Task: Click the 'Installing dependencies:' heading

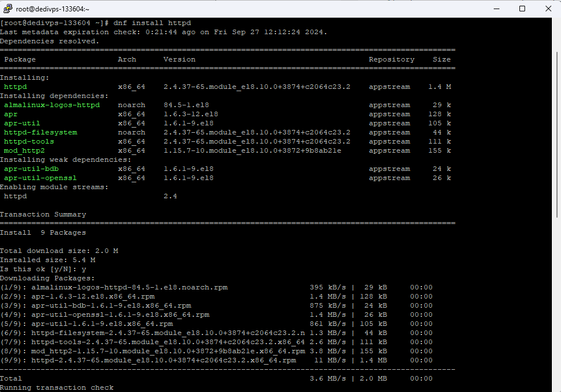Action: [x=54, y=96]
